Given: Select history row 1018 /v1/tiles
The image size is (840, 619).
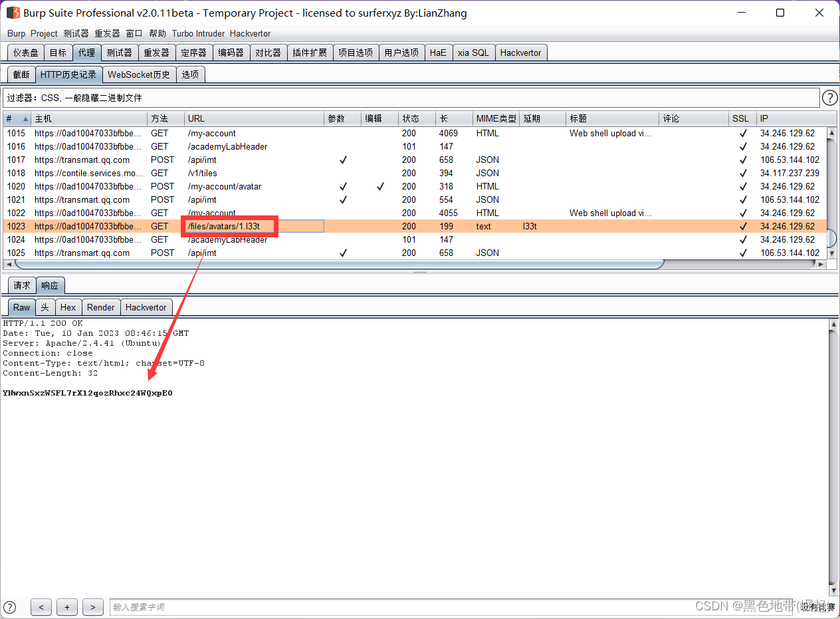Looking at the screenshot, I should click(415, 173).
